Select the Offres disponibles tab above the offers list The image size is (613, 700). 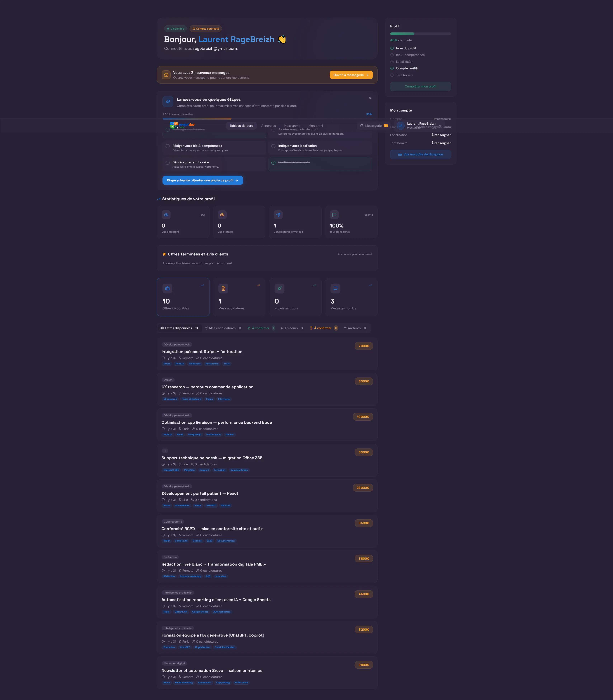(x=180, y=328)
